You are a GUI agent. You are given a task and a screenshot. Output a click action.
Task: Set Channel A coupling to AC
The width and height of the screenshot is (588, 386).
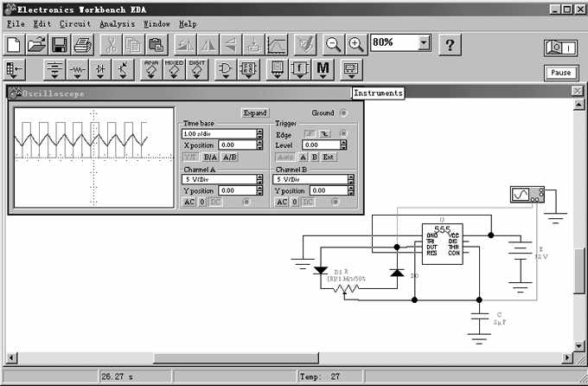tap(189, 202)
